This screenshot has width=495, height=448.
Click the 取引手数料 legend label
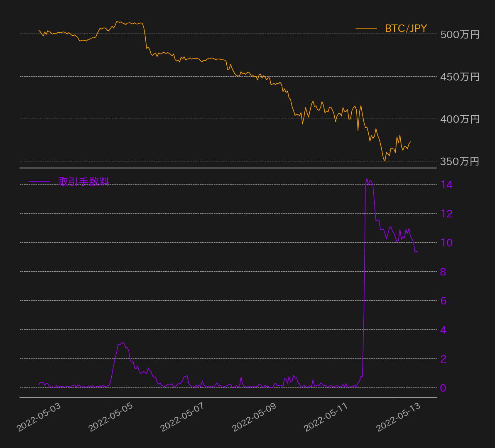84,182
